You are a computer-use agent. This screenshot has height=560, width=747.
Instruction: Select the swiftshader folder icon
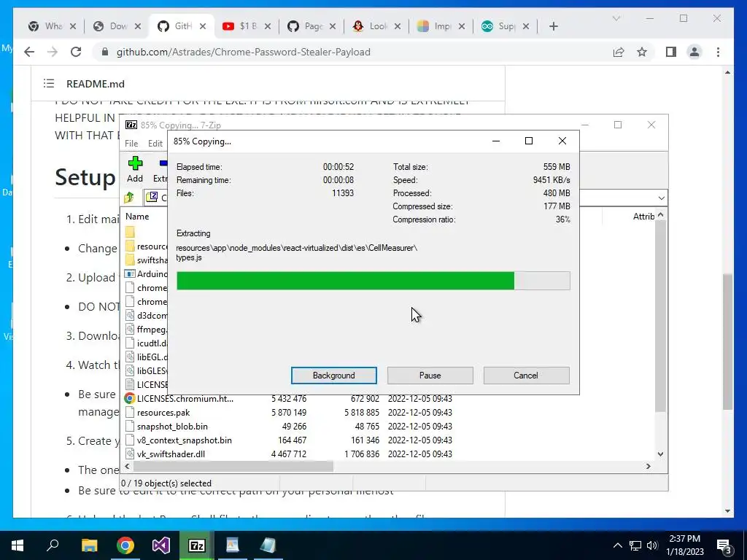[x=130, y=260]
